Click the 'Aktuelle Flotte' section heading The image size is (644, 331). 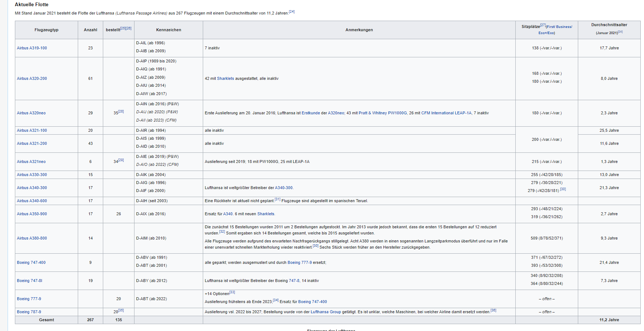pos(32,4)
